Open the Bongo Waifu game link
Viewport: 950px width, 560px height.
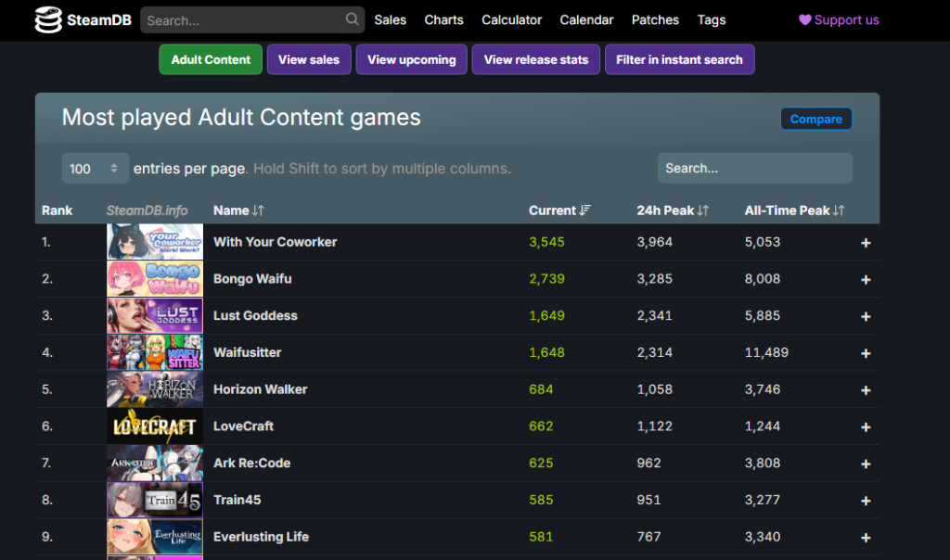pyautogui.click(x=252, y=279)
